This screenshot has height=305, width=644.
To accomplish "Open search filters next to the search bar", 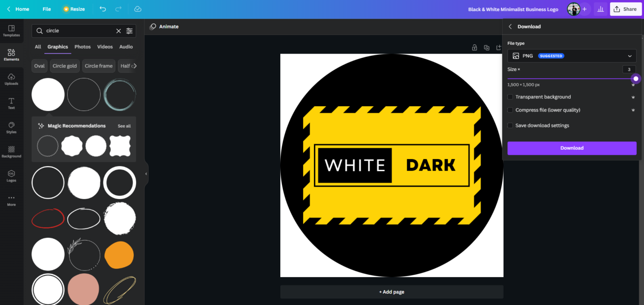I will click(130, 31).
